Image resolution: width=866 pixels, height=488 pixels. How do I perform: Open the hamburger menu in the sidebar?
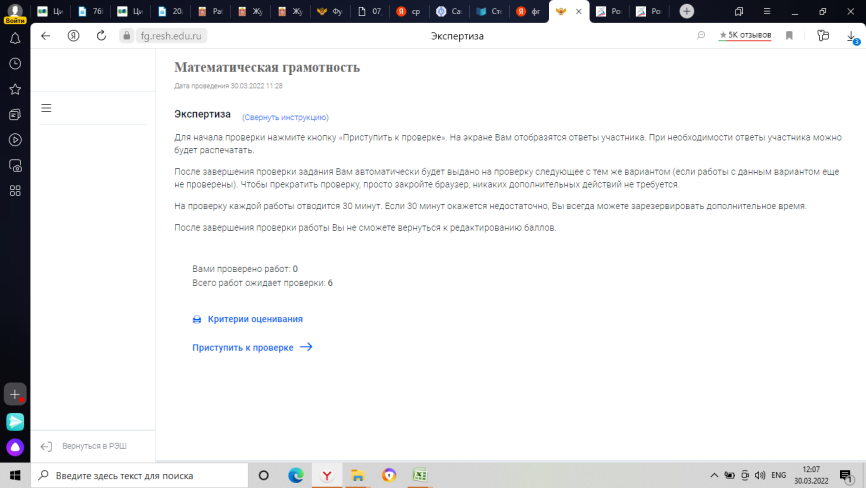pyautogui.click(x=46, y=108)
